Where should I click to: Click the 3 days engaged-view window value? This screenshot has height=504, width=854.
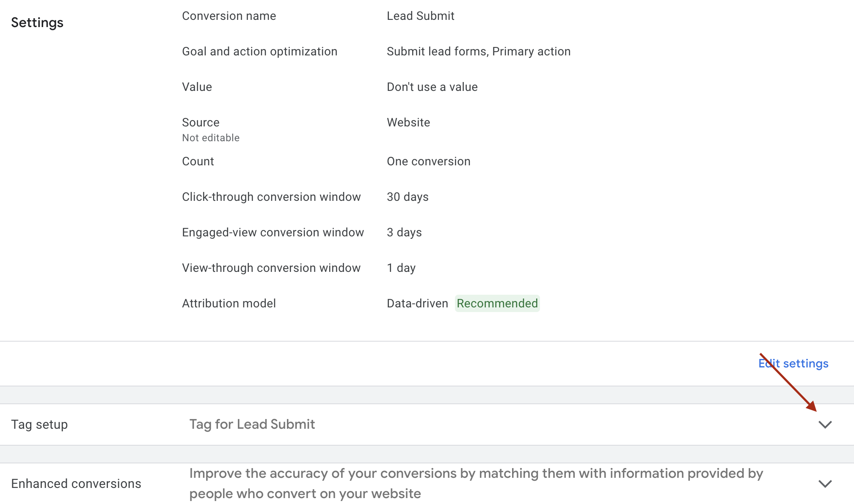(404, 233)
